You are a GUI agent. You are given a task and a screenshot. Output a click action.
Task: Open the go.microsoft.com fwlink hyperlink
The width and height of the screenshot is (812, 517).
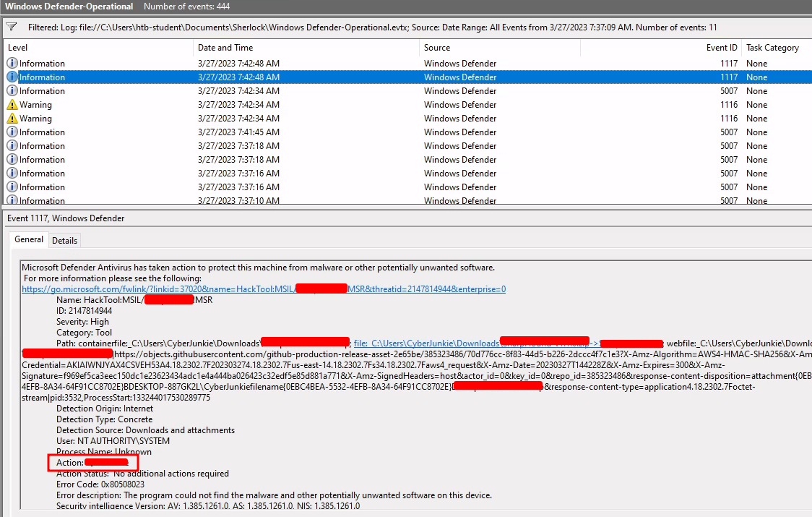263,289
